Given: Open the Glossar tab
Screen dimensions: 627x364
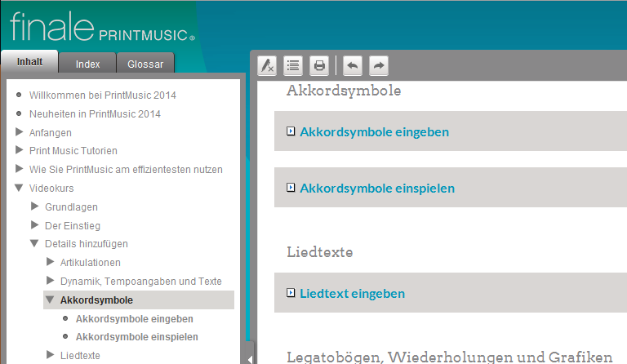Looking at the screenshot, I should click(x=145, y=64).
